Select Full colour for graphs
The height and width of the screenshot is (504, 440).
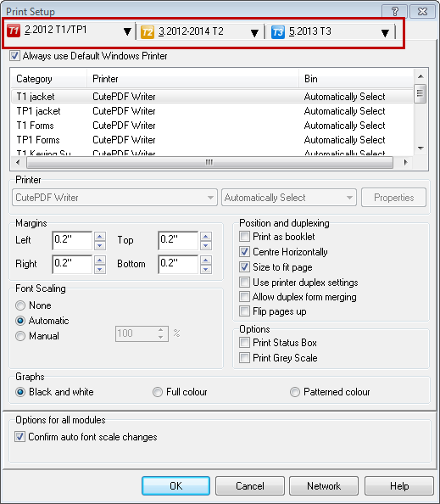(158, 392)
